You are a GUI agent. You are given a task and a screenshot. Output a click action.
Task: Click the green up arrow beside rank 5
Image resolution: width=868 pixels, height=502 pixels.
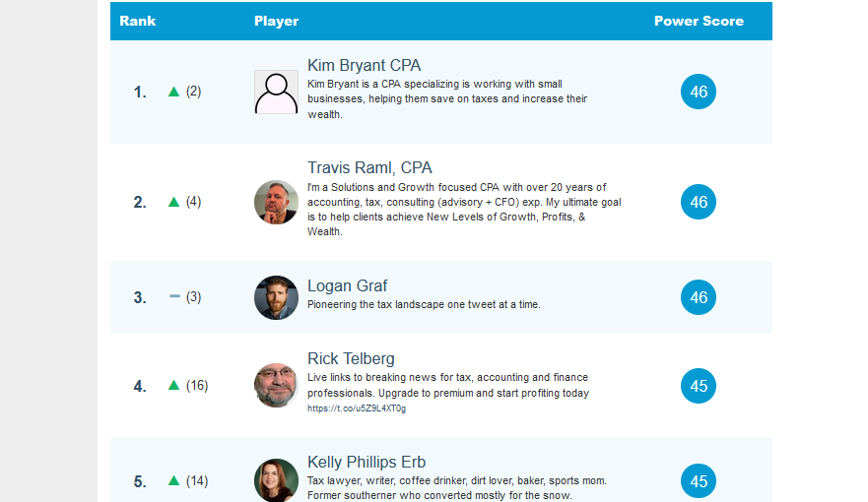174,481
